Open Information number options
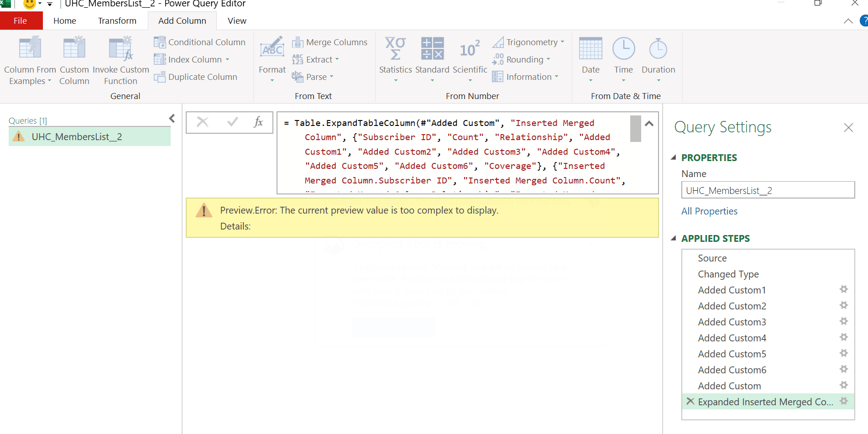 [525, 77]
